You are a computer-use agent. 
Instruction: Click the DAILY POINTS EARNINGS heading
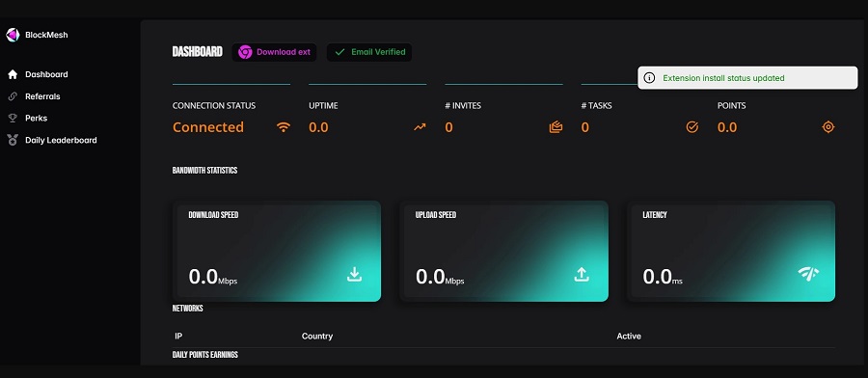tap(205, 355)
